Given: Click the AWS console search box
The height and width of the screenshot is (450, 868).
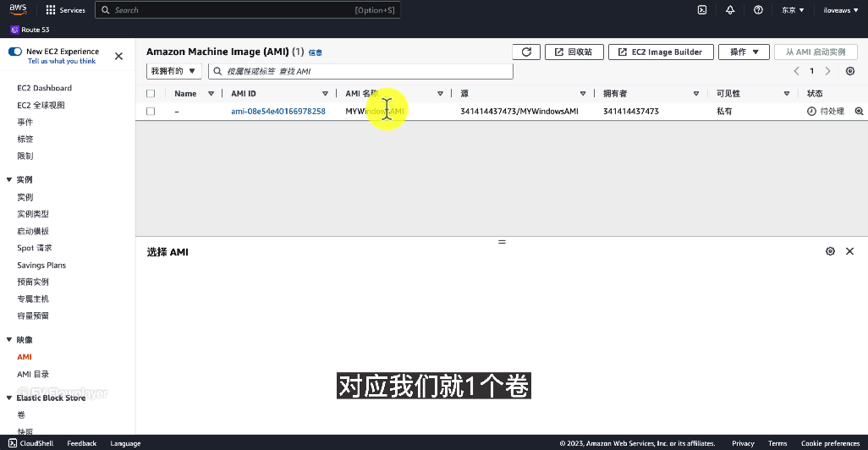Looking at the screenshot, I should tap(247, 10).
